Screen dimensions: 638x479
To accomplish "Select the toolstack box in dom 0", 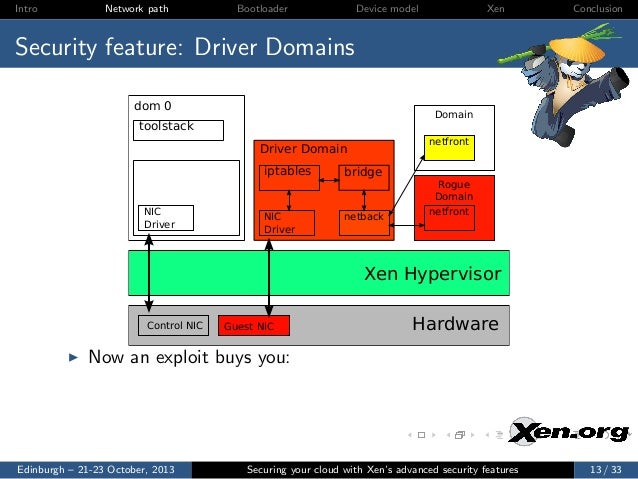I will pyautogui.click(x=179, y=130).
